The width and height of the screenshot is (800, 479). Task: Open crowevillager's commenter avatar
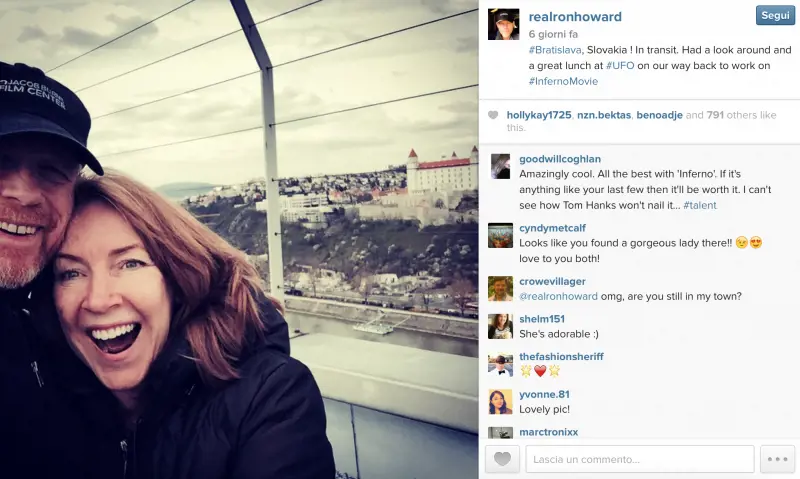[x=500, y=289]
